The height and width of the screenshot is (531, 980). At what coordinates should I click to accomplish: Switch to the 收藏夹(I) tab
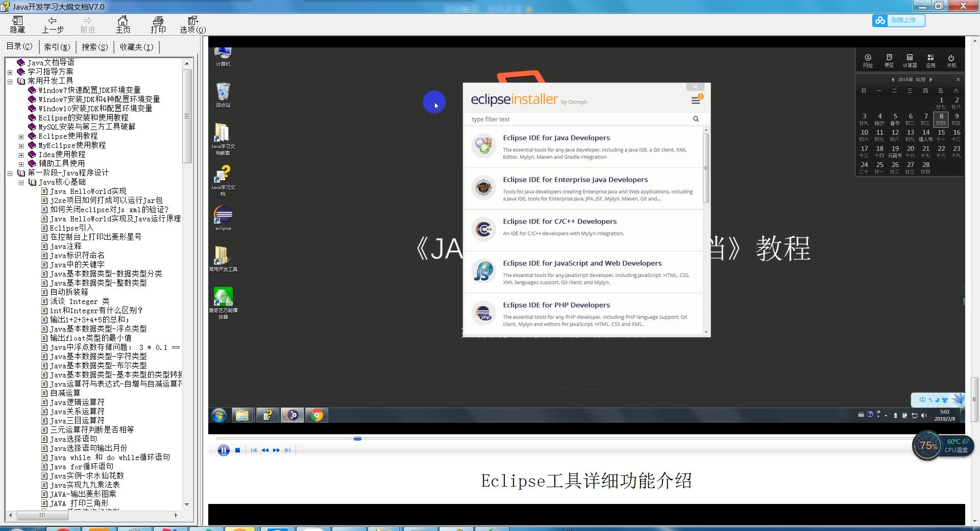pyautogui.click(x=136, y=47)
